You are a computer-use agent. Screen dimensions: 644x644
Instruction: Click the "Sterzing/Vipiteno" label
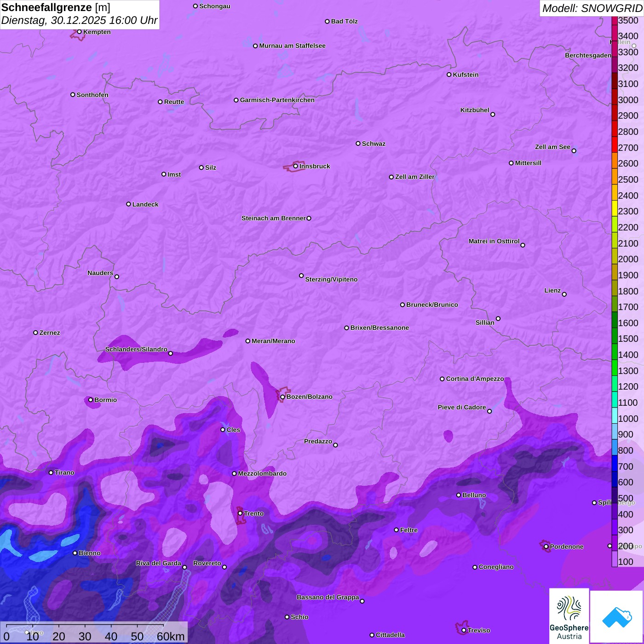point(331,279)
